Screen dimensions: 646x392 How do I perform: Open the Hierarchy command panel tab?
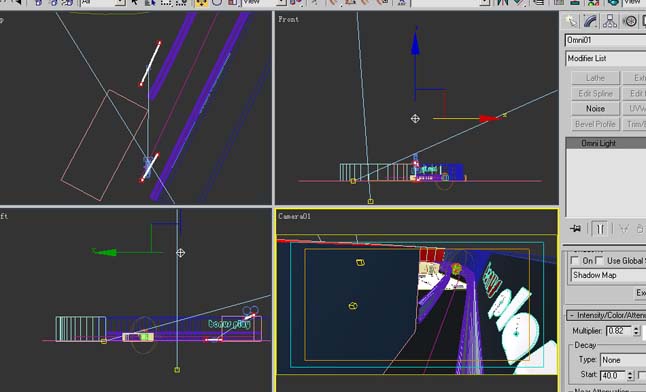tap(610, 21)
